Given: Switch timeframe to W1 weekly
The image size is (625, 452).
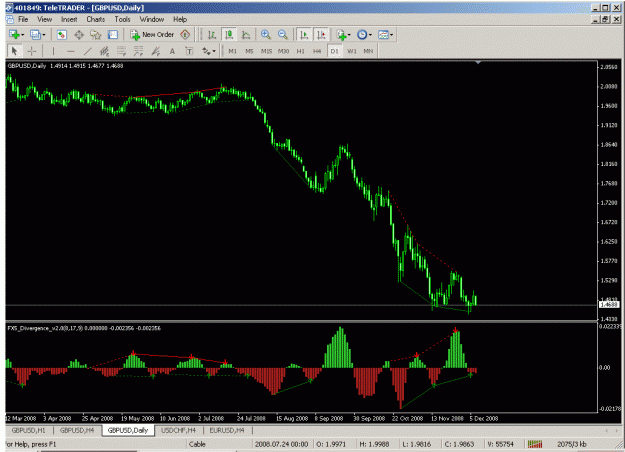Looking at the screenshot, I should pos(352,51).
